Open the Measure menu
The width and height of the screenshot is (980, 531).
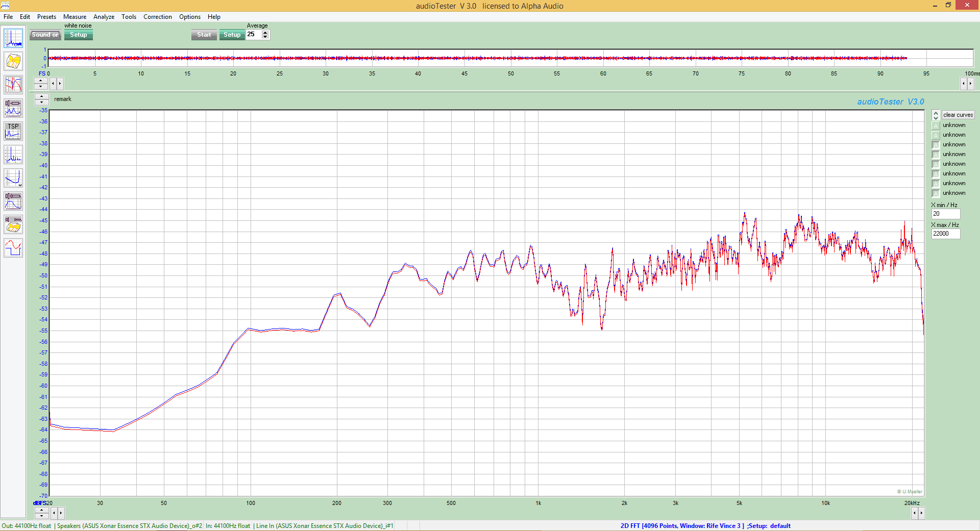pos(75,17)
